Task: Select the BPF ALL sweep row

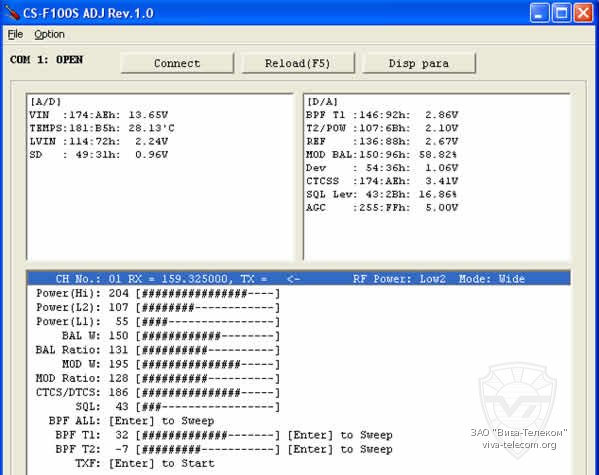Action: 131,421
